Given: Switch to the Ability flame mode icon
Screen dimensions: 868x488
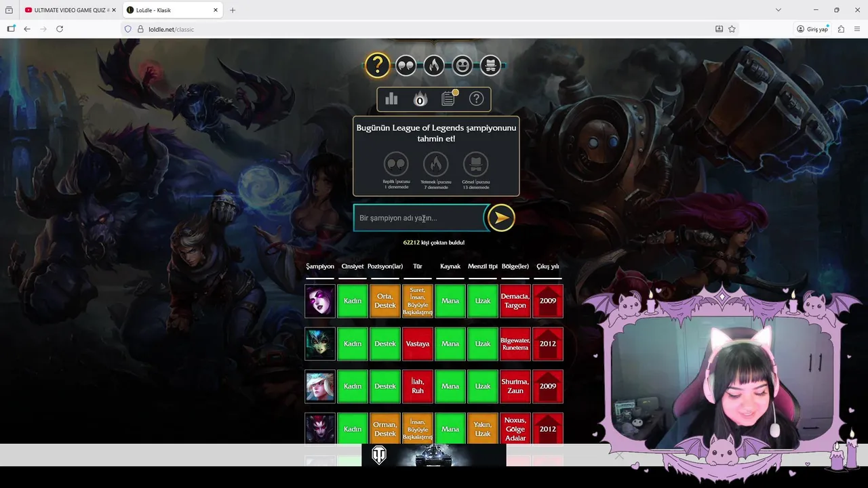Looking at the screenshot, I should [434, 65].
